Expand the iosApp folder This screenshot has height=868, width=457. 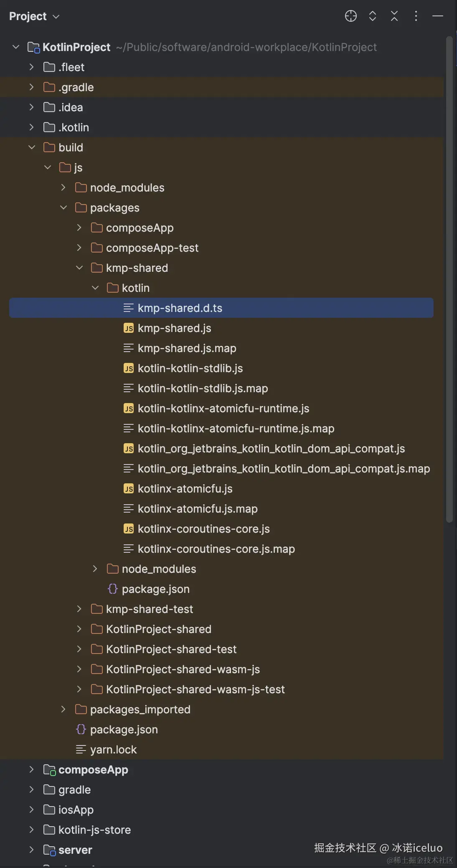[32, 810]
